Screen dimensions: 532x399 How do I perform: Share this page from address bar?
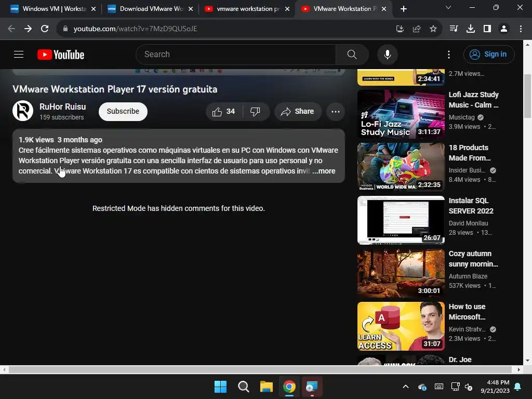(x=417, y=29)
